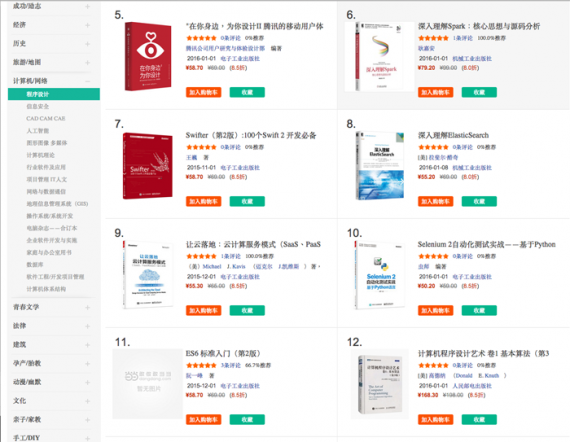Add book 5 在你身边为你设计 to cart
The image size is (570, 442).
204,92
